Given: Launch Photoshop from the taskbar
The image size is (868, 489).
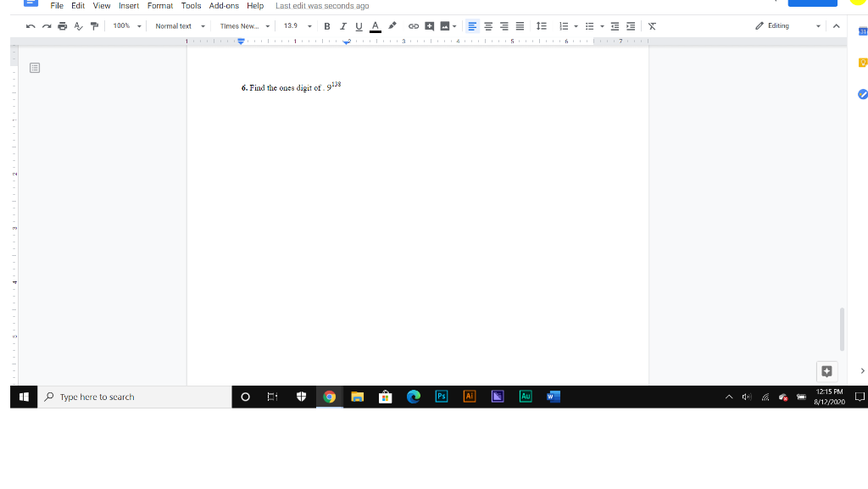Looking at the screenshot, I should coord(442,396).
